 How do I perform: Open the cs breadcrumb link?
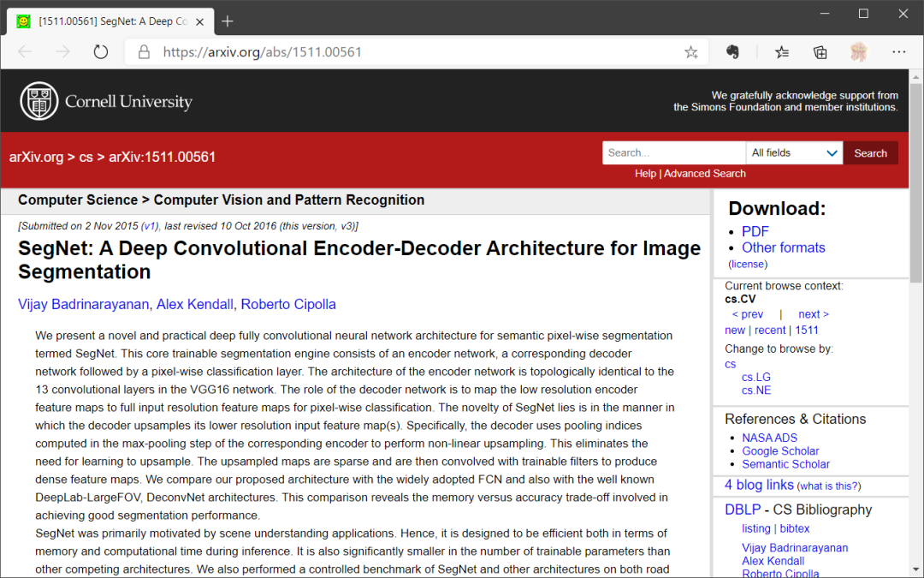pos(86,157)
